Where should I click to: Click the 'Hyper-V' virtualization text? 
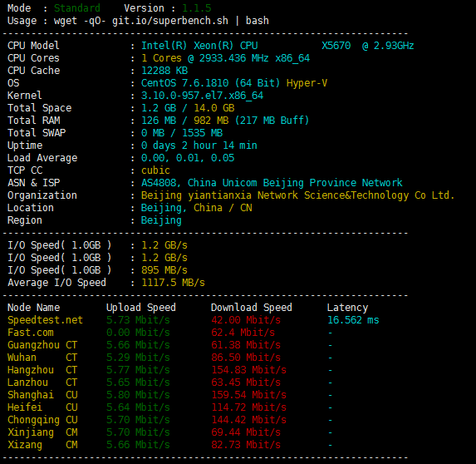point(307,83)
